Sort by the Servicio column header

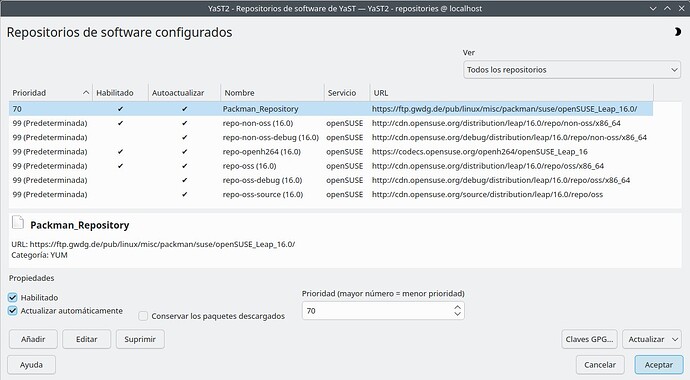point(347,93)
